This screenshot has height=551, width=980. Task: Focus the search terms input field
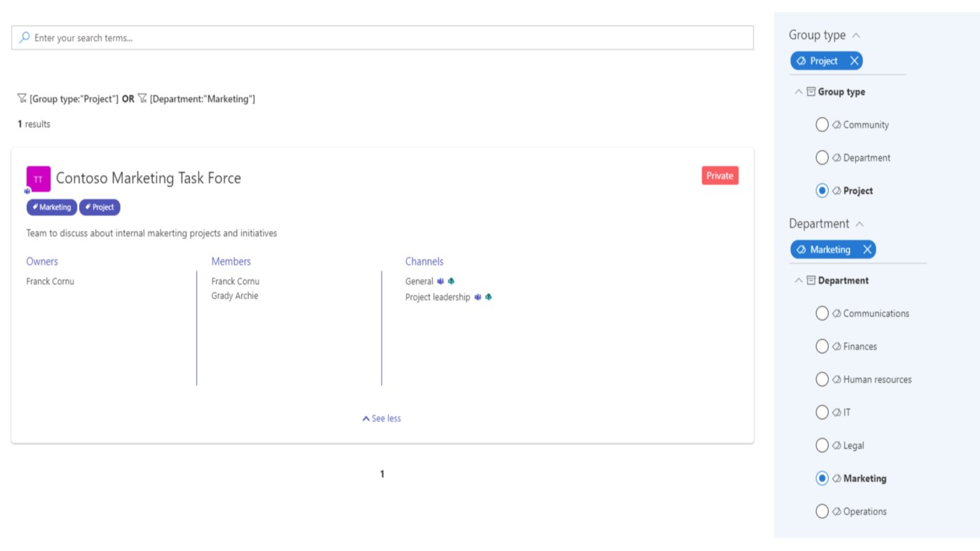point(382,38)
